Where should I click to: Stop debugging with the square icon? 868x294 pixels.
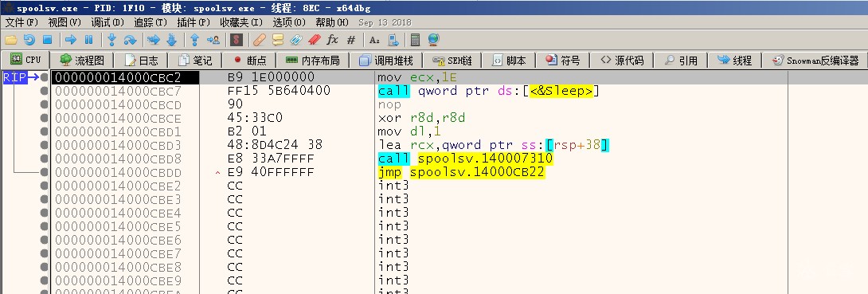point(47,40)
